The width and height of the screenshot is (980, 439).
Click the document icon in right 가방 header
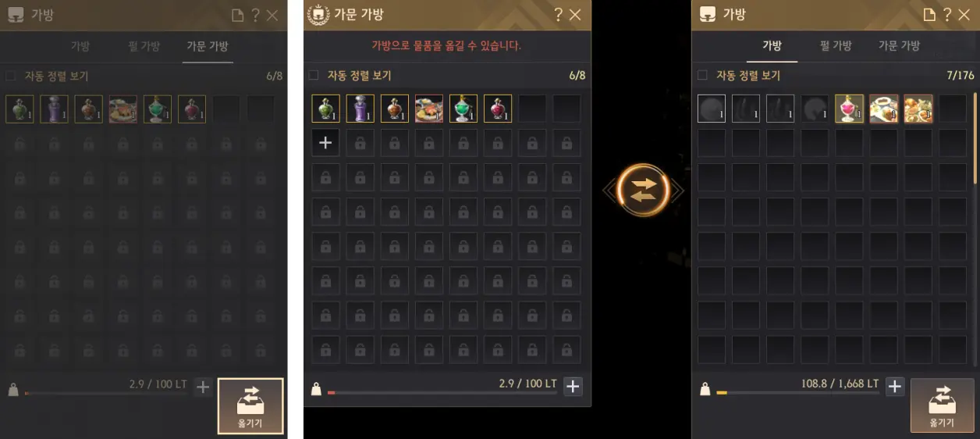[x=929, y=15]
